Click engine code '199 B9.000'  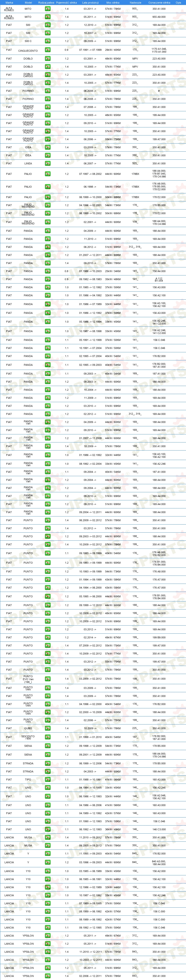click(x=159, y=637)
